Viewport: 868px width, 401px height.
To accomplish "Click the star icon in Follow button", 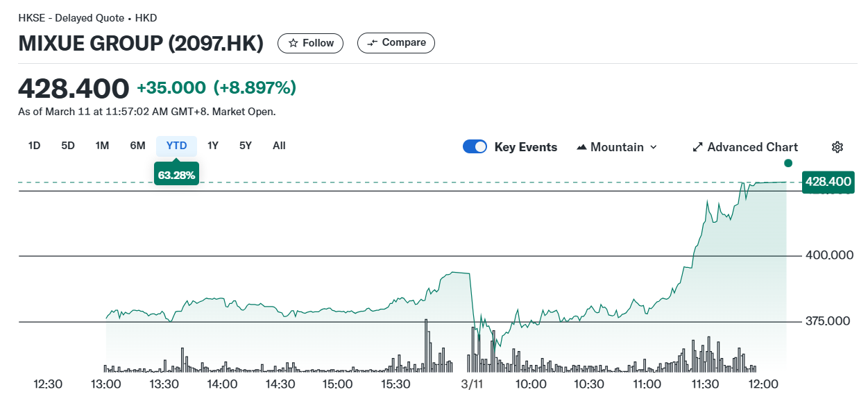I will coord(293,43).
